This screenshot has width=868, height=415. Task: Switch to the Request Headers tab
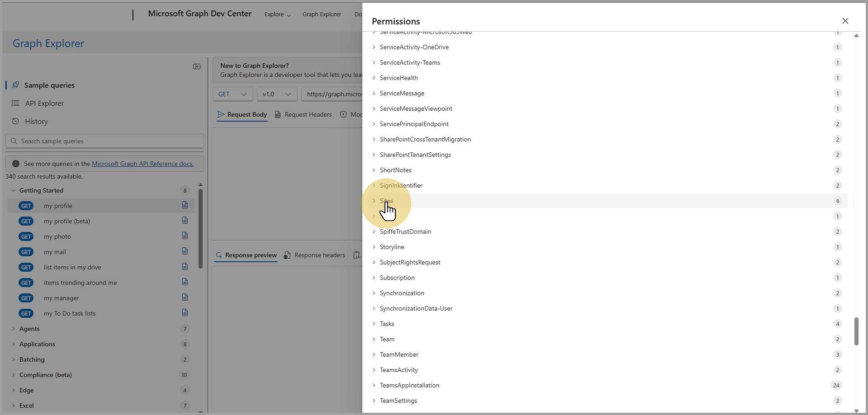coord(304,114)
